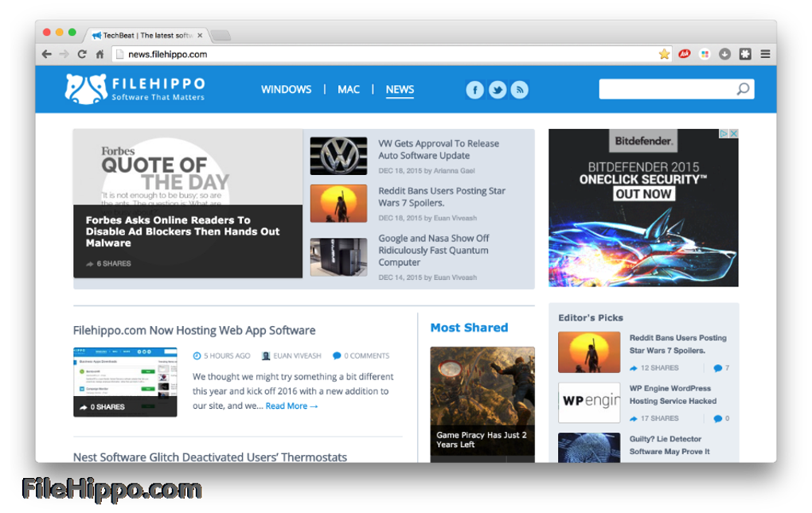Open author EUAN VIVEASH under Web App article
812x513 pixels.
coord(291,356)
